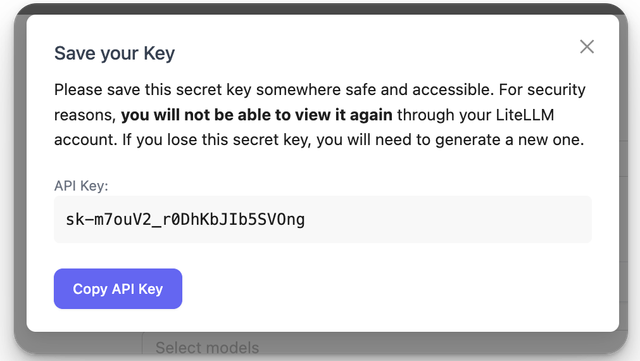Screen dimensions: 640x361
Task: Click the API Key: label
Action: pos(81,186)
